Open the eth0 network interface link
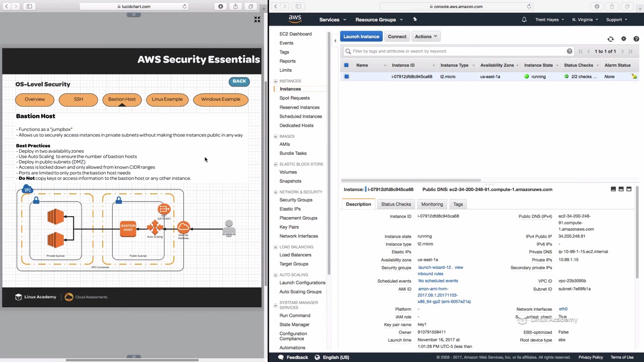 [x=563, y=309]
